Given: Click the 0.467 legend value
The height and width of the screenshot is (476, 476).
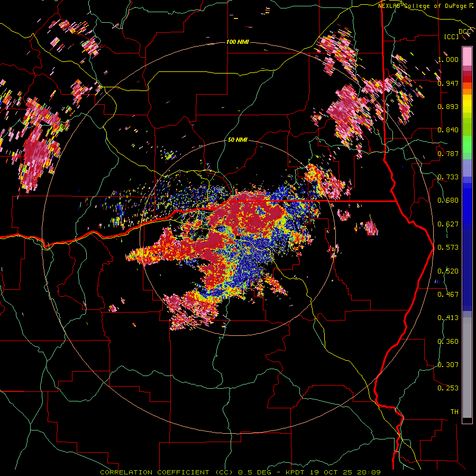Looking at the screenshot, I should (448, 295).
